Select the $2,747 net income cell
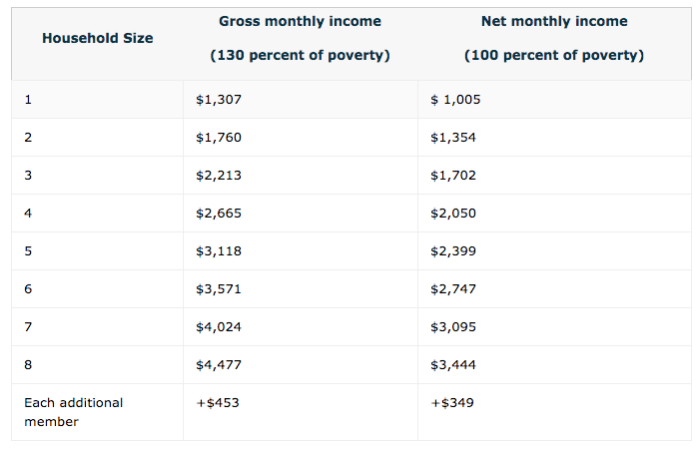The height and width of the screenshot is (452, 700). point(453,289)
